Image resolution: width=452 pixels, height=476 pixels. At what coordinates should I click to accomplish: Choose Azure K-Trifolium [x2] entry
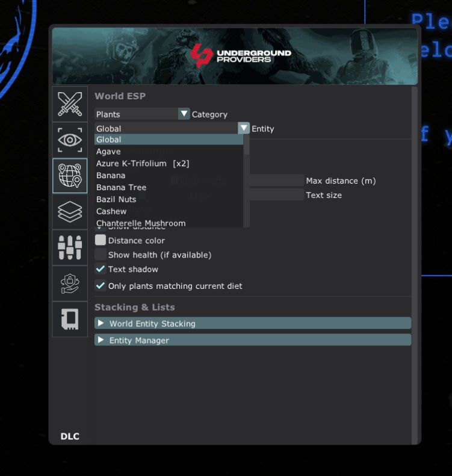tap(169, 163)
